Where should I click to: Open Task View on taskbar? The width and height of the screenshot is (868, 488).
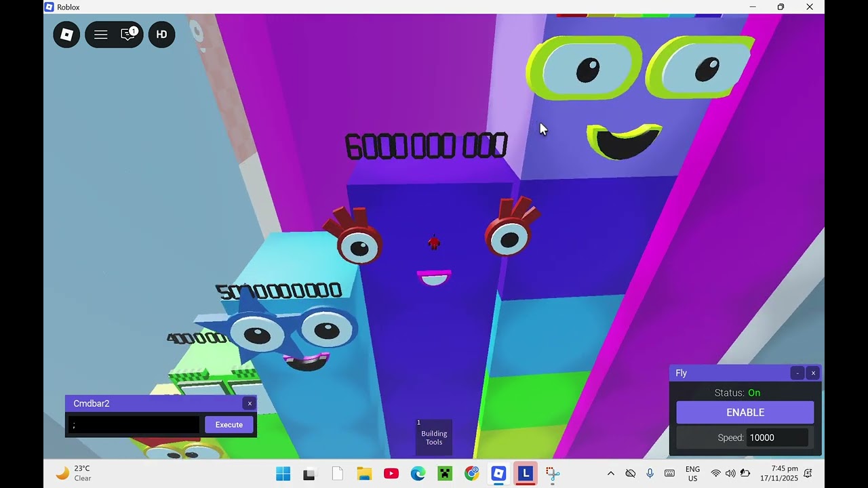[309, 474]
